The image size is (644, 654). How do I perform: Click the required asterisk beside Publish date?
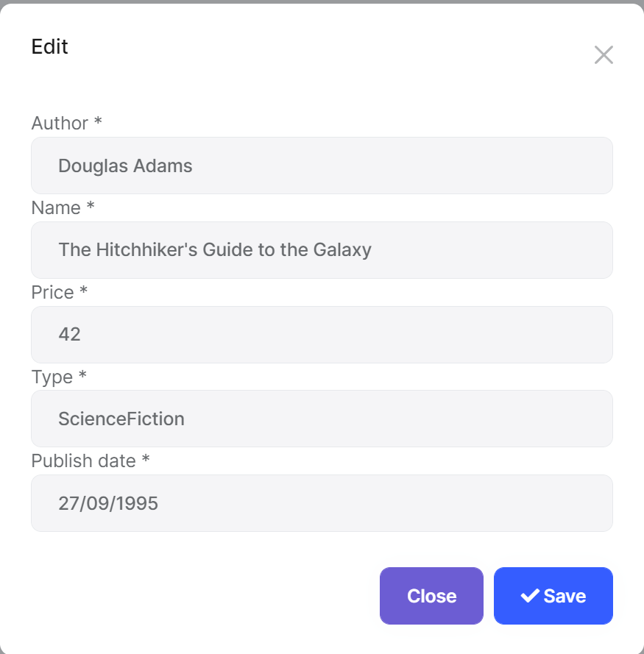pos(146,459)
